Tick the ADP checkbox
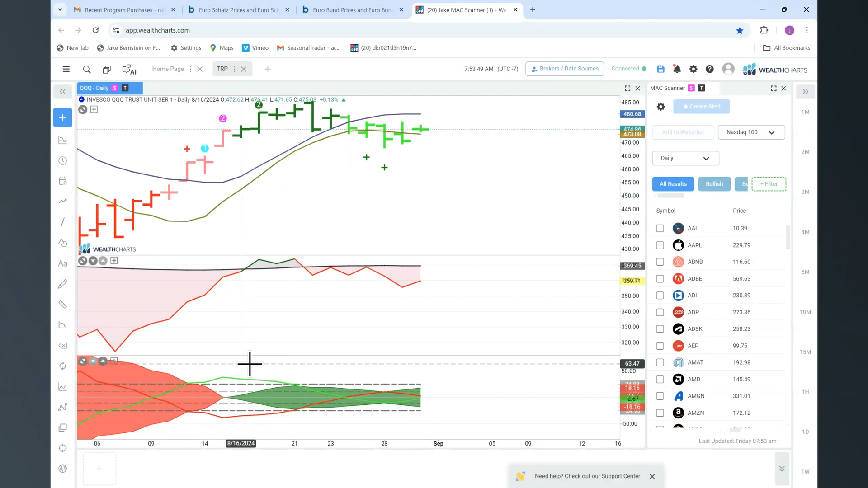The image size is (868, 488). (x=660, y=312)
